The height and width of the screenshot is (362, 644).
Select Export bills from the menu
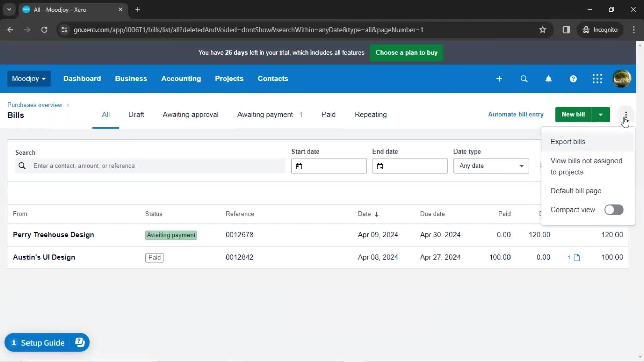588,142
